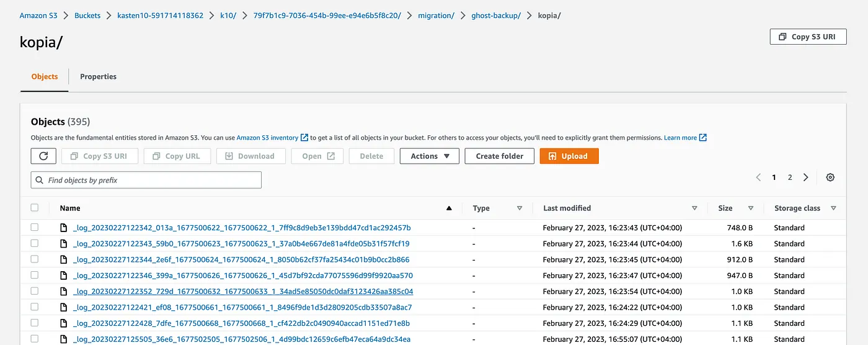This screenshot has width=868, height=345.
Task: Open Last modified column sort arrow
Action: pyautogui.click(x=694, y=208)
